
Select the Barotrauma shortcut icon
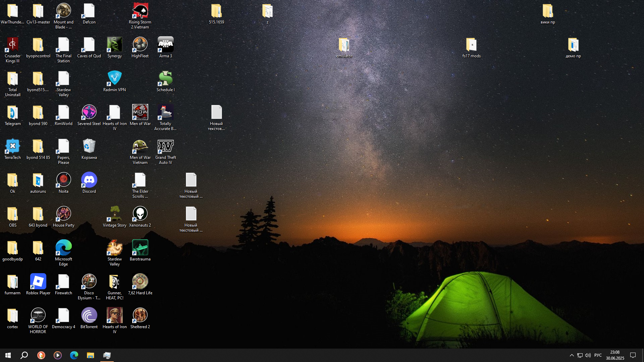point(140,248)
